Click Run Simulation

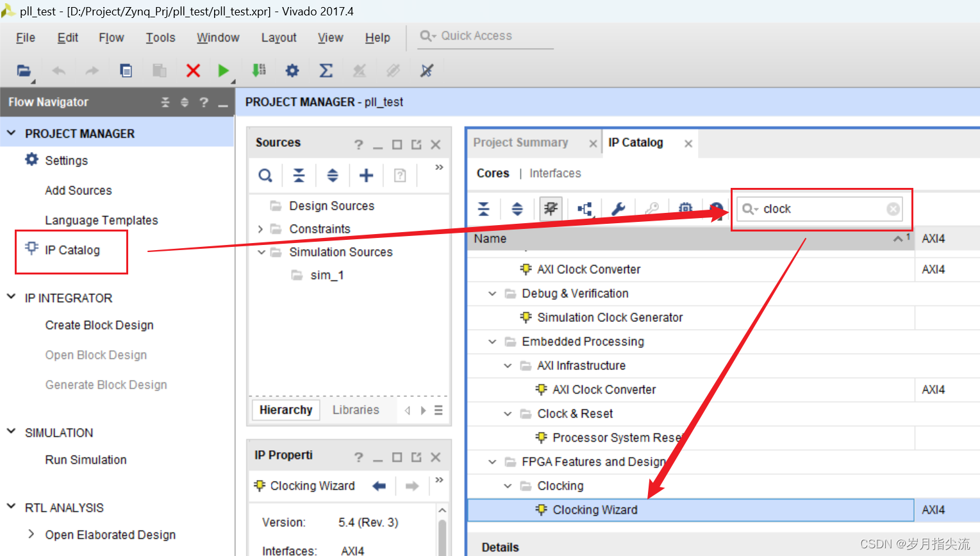(86, 460)
